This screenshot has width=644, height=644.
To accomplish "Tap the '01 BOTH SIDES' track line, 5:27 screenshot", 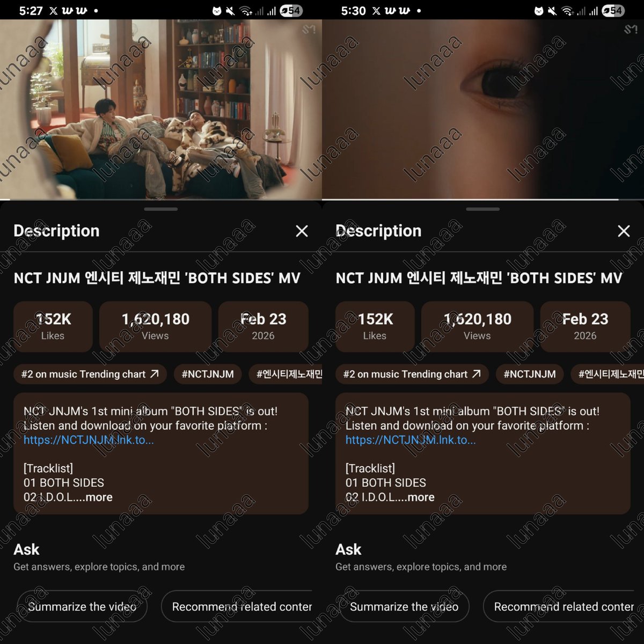I will [64, 483].
